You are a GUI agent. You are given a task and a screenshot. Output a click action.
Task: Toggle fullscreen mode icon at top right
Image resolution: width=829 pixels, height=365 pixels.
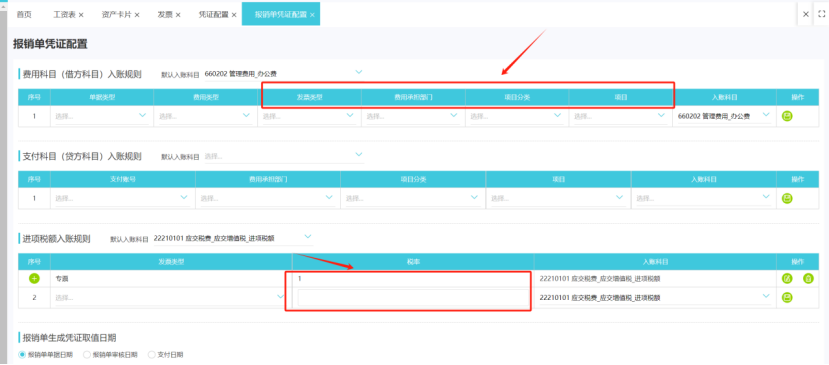[x=821, y=14]
